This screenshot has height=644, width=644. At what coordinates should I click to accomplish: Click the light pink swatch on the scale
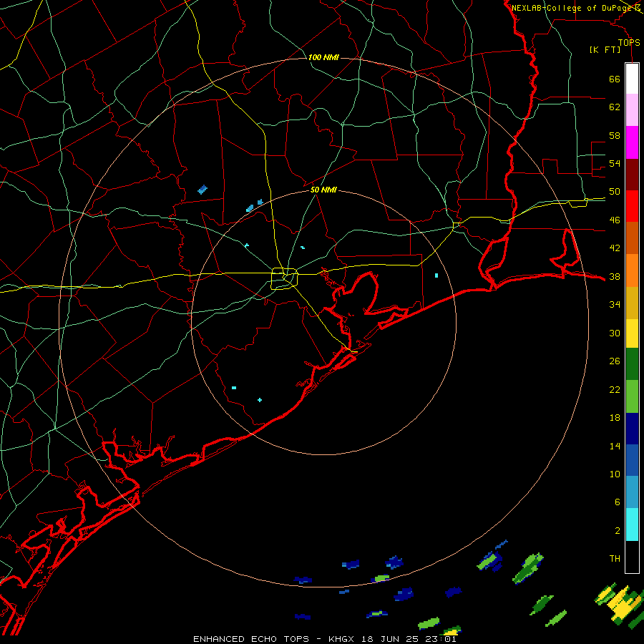tap(632, 109)
